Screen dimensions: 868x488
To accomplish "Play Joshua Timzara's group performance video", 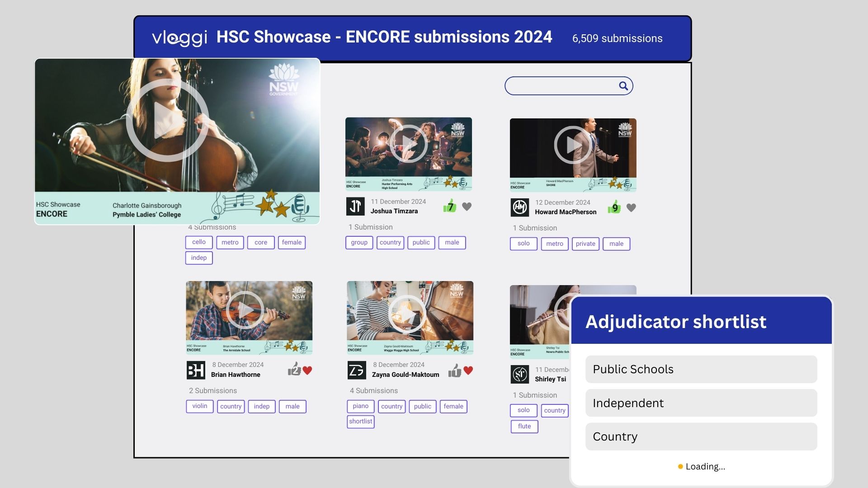I will pyautogui.click(x=409, y=144).
